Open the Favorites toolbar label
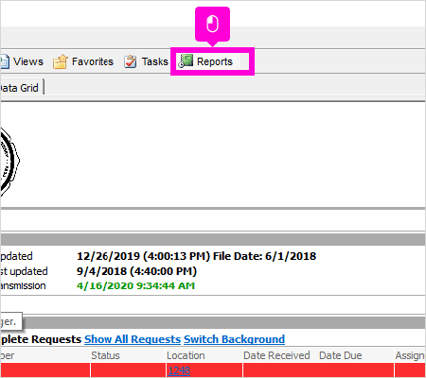426x378 pixels. [x=93, y=62]
